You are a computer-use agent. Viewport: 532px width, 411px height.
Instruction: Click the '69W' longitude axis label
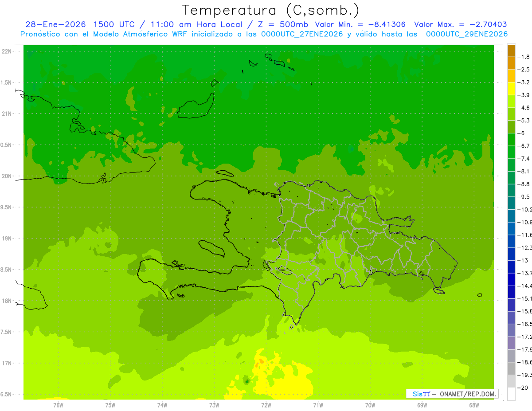(x=422, y=405)
